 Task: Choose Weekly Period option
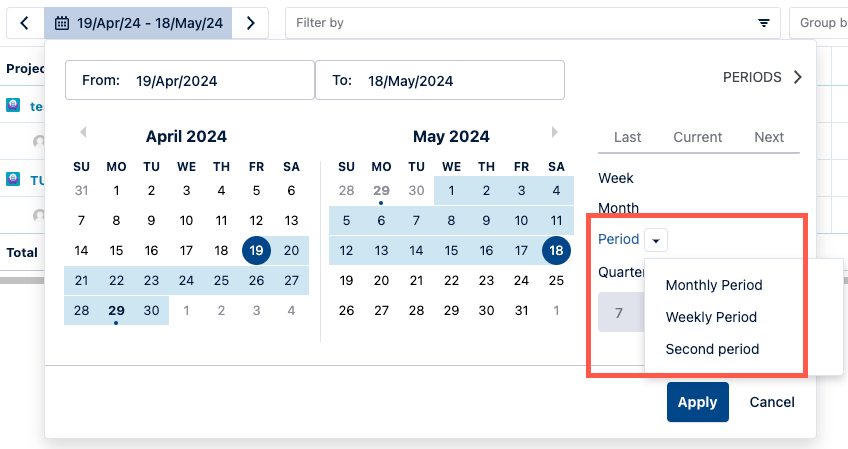(x=711, y=317)
